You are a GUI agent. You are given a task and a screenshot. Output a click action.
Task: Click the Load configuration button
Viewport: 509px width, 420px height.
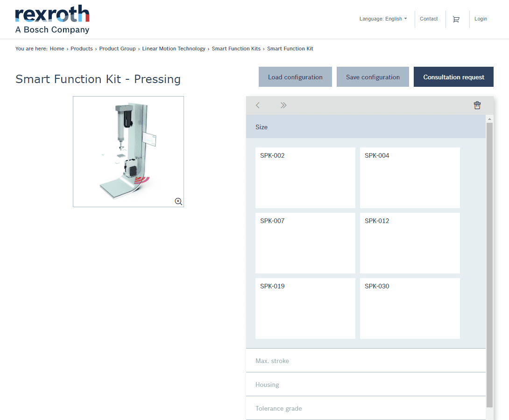295,77
